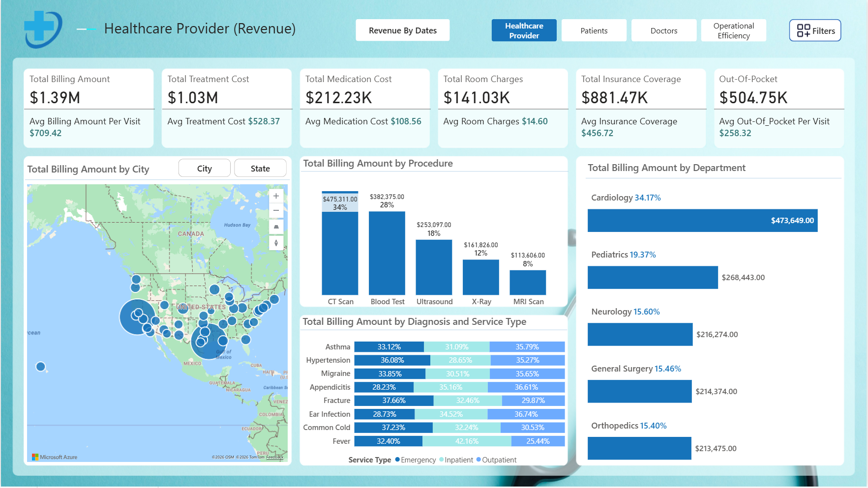
Task: Switch to the Patients tab
Action: [x=594, y=30]
